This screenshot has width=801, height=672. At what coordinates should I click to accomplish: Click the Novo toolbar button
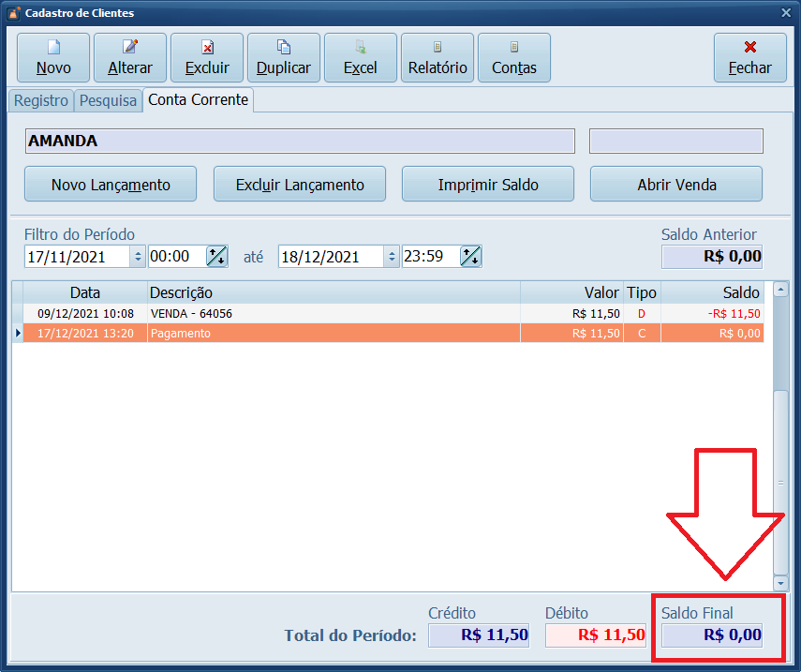[53, 58]
